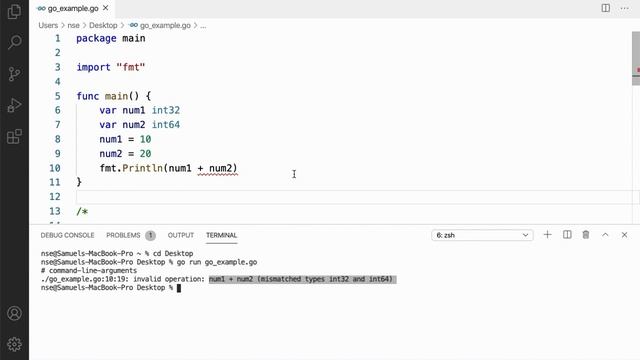640x360 pixels.
Task: Click 'Desktop' in the breadcrumb path
Action: pos(103,25)
